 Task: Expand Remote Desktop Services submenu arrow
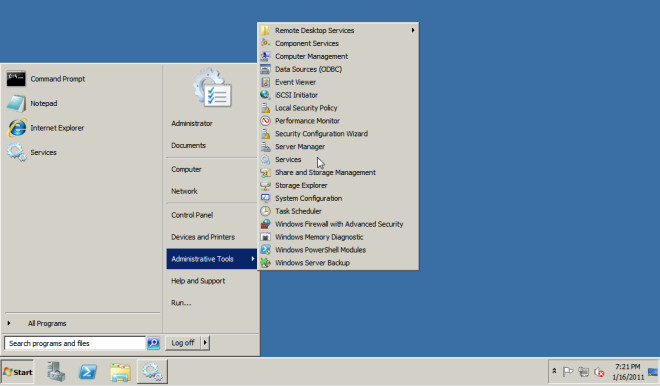pyautogui.click(x=413, y=30)
